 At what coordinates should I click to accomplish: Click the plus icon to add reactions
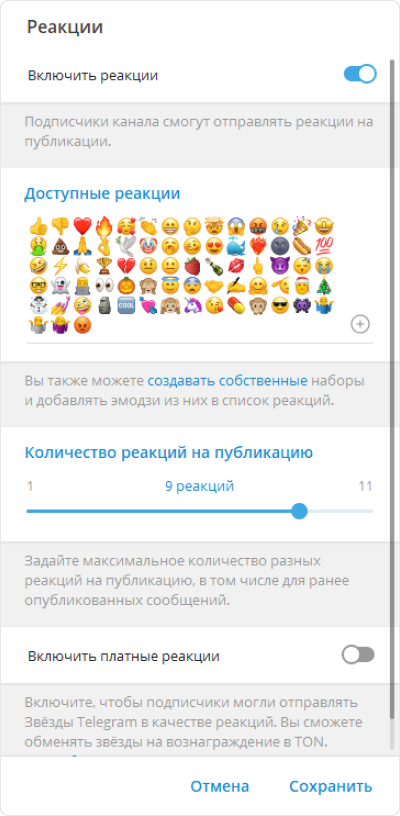[360, 325]
